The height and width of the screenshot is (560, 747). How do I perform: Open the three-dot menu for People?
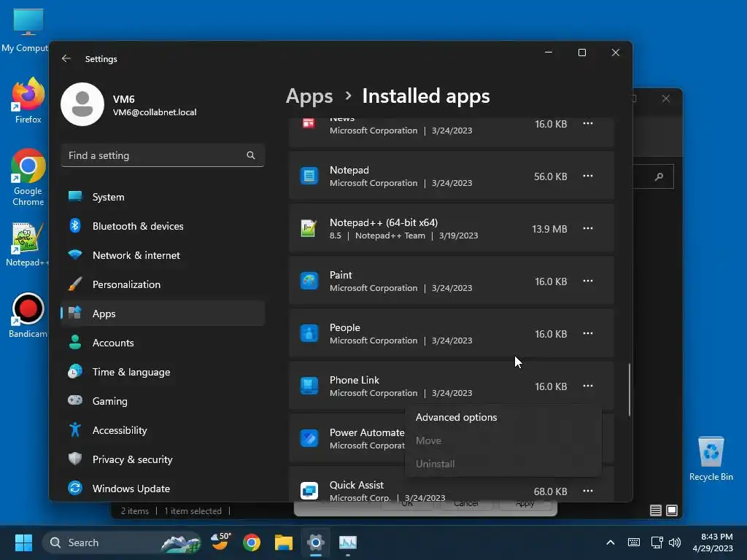[x=588, y=333]
